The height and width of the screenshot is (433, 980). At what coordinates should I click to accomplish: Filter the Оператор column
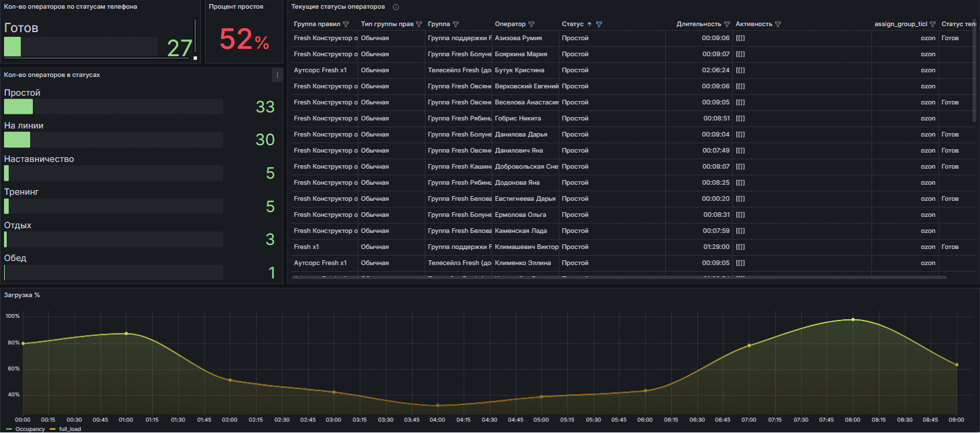coord(531,24)
